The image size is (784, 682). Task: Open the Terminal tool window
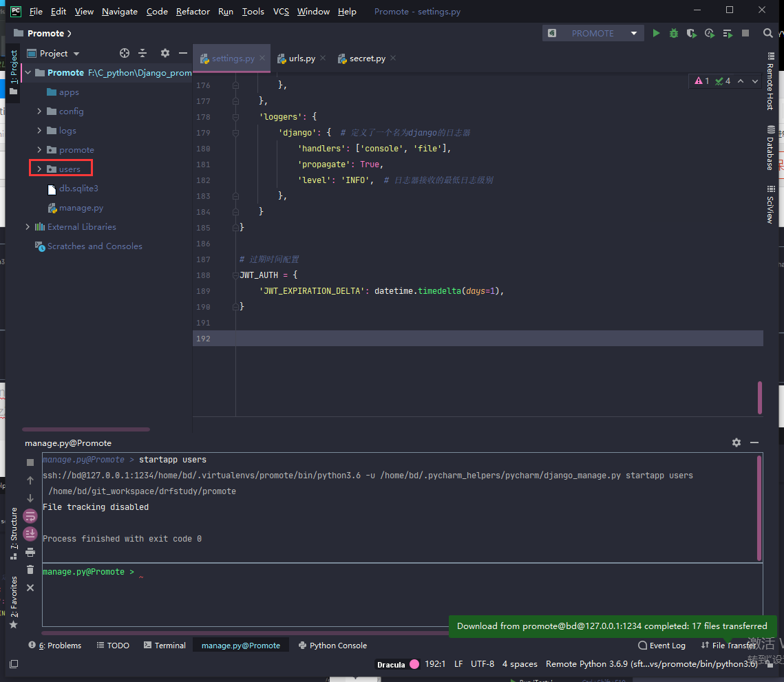point(165,646)
